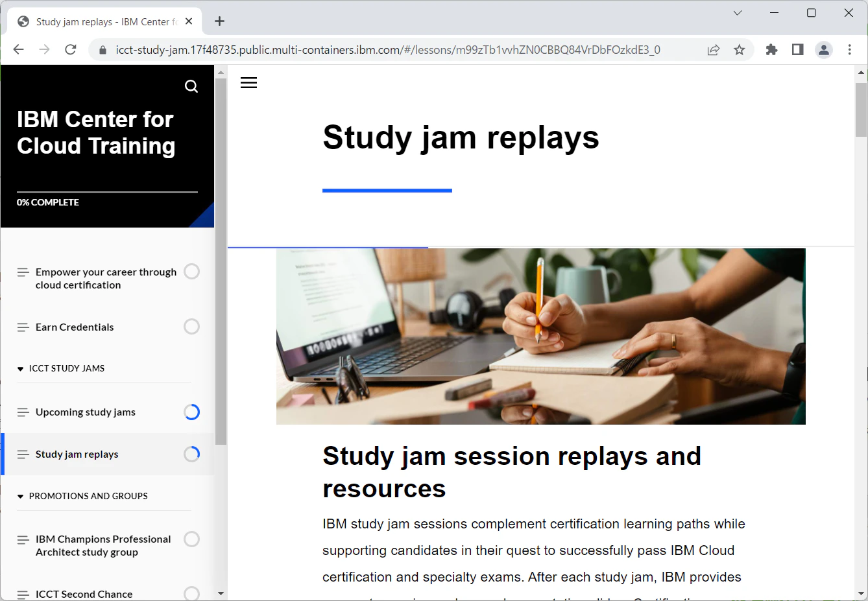Click the sidebar scroll up arrow
The height and width of the screenshot is (601, 868).
tap(221, 73)
